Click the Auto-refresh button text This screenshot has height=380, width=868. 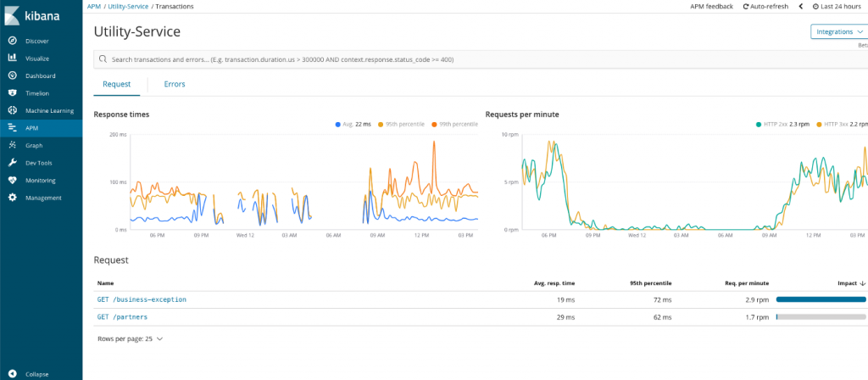pyautogui.click(x=769, y=7)
